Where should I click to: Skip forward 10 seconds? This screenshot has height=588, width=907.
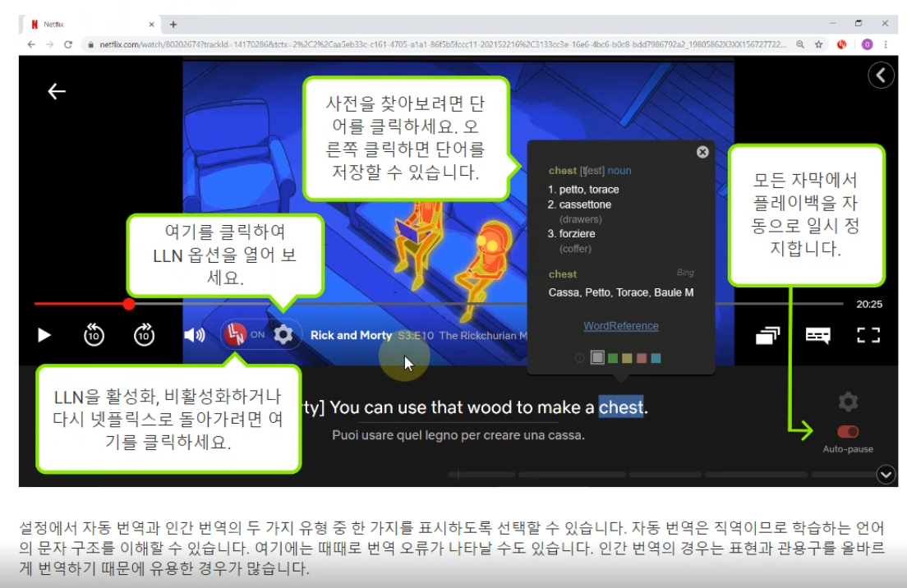point(144,335)
